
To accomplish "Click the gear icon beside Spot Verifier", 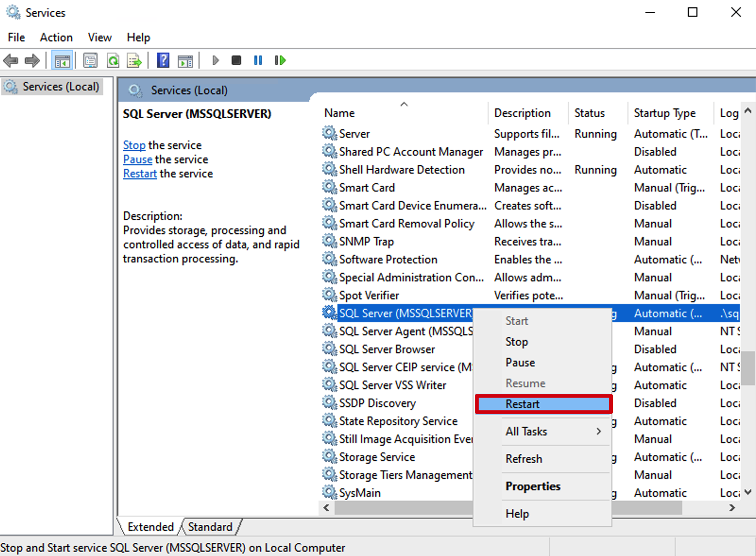I will tap(329, 295).
